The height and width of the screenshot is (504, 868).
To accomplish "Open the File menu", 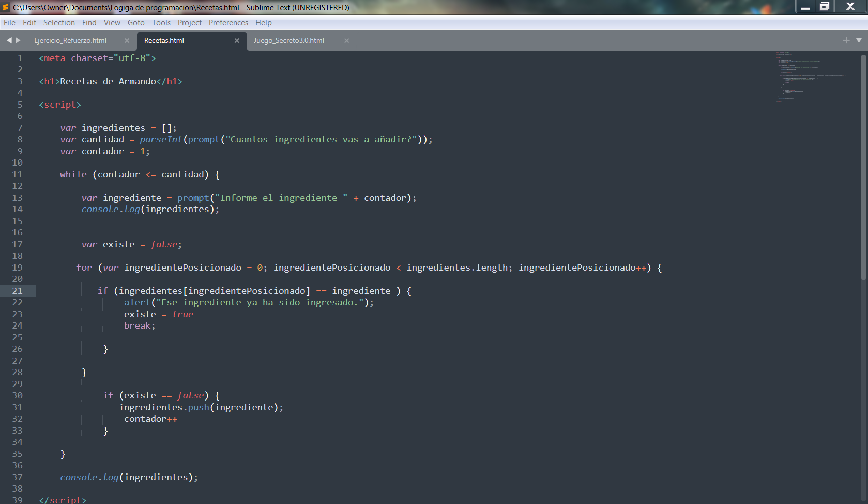I will [9, 23].
